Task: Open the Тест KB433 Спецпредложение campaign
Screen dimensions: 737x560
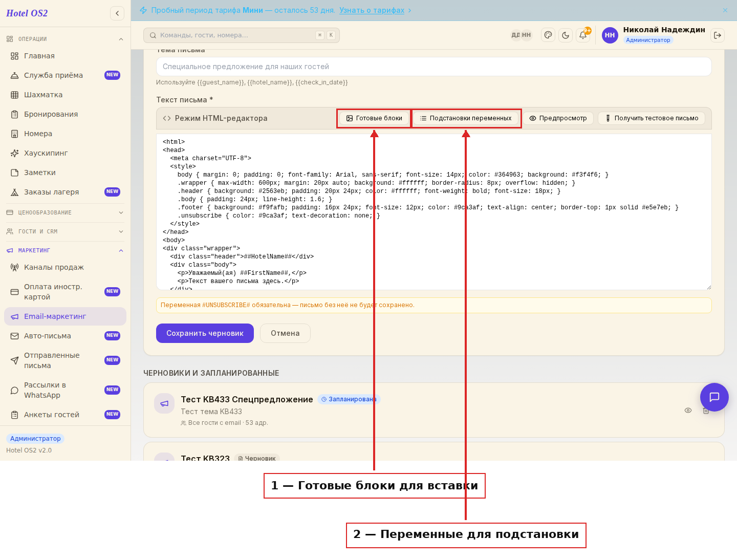Action: [247, 399]
